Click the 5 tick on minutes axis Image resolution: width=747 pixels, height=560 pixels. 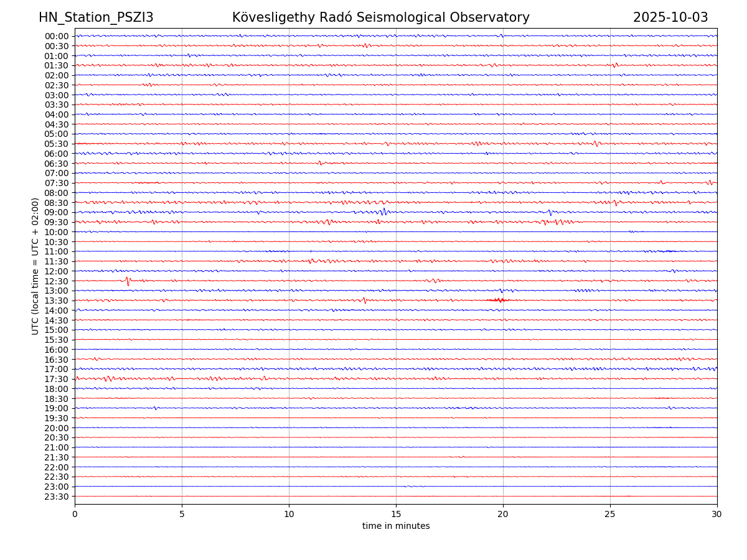tap(182, 515)
